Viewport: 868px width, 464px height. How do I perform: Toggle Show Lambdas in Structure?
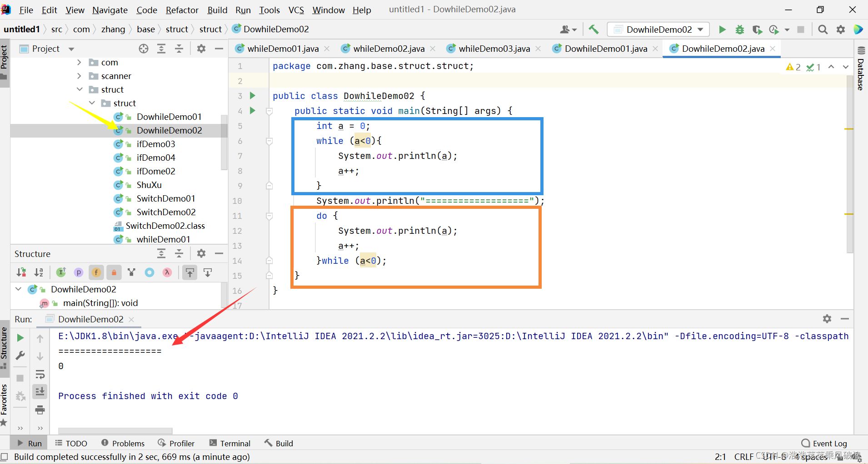click(x=167, y=272)
